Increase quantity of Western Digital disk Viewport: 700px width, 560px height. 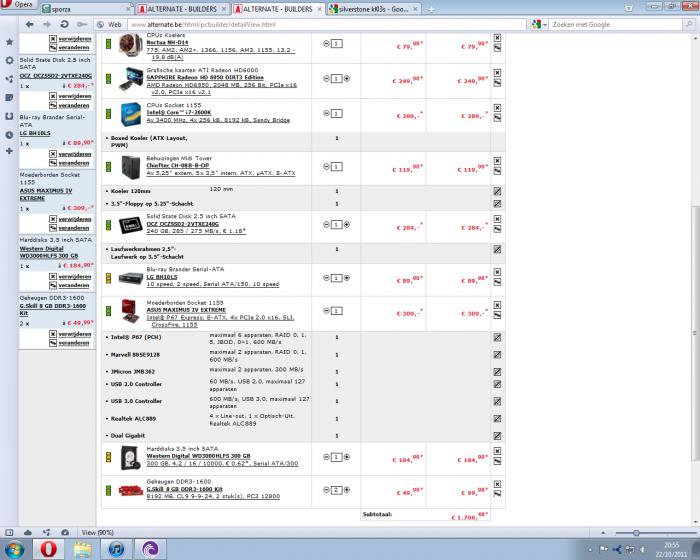tap(347, 457)
